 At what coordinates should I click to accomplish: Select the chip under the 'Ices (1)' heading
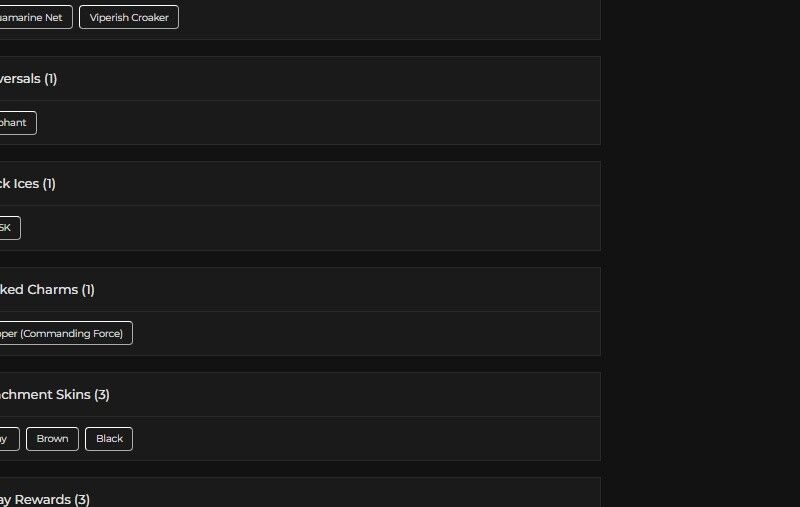(x=8, y=228)
